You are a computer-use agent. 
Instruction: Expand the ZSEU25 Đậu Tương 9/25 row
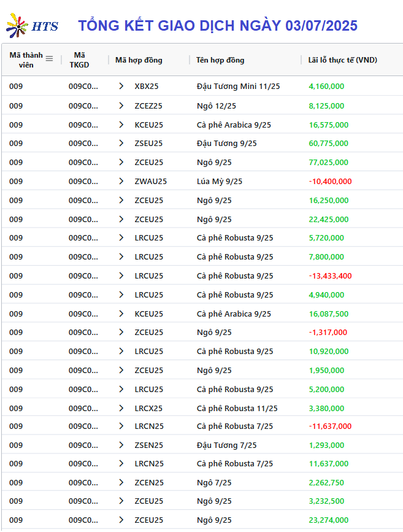click(x=121, y=143)
